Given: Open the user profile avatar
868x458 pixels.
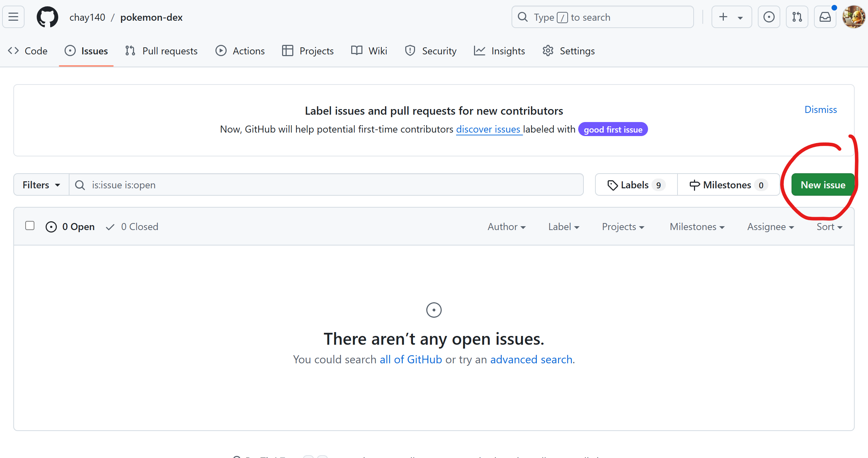Looking at the screenshot, I should [854, 17].
